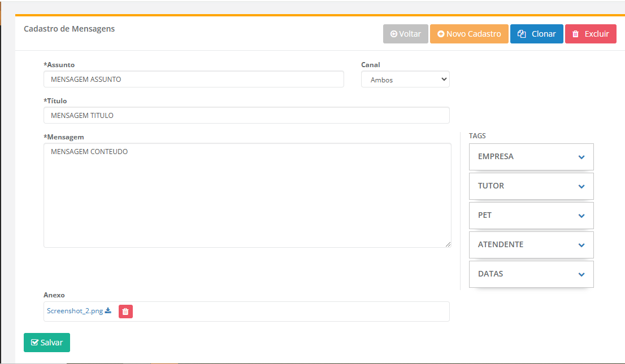Screen dimensions: 625x364
Task: Click the Novo Cadastro plus button
Action: [469, 34]
